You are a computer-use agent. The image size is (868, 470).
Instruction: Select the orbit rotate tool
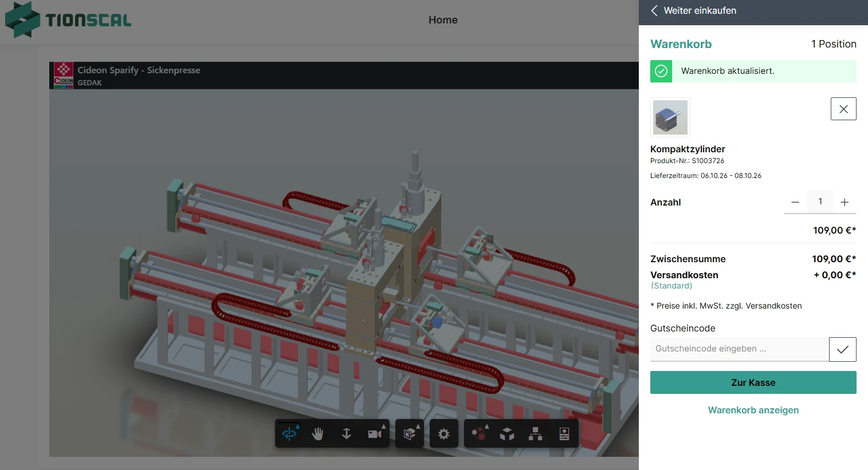289,434
